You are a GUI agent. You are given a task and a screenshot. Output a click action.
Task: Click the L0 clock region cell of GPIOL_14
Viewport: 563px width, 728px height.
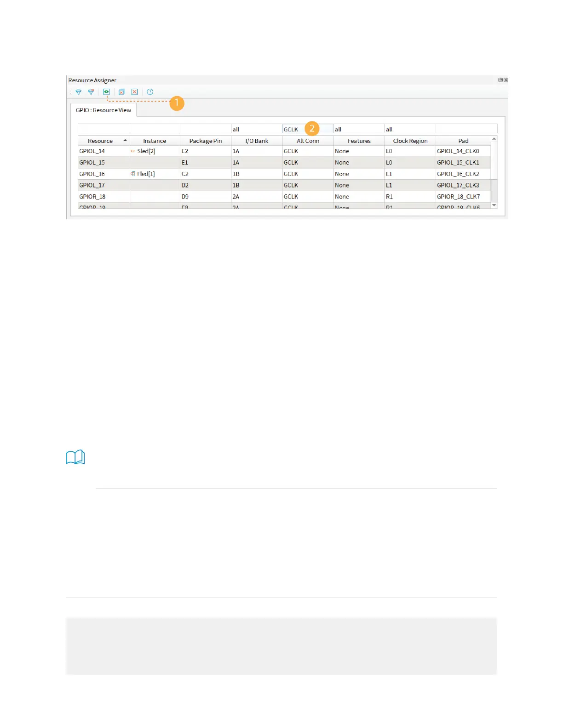(x=410, y=151)
